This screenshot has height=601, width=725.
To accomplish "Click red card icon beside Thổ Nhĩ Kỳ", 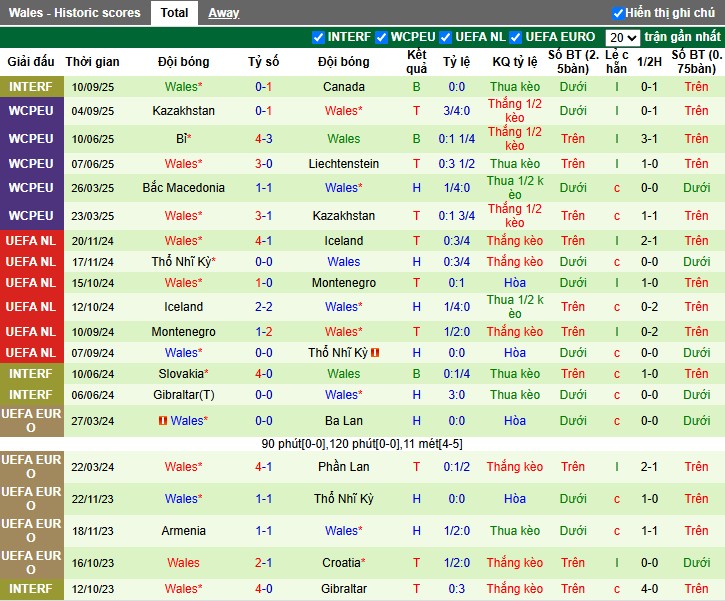I will [375, 353].
